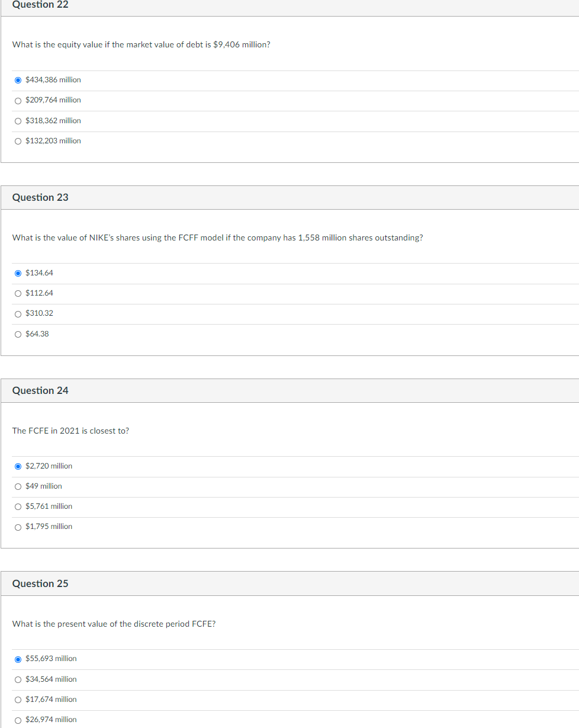
Task: Pick the $310.32 share value option
Action: pos(18,313)
